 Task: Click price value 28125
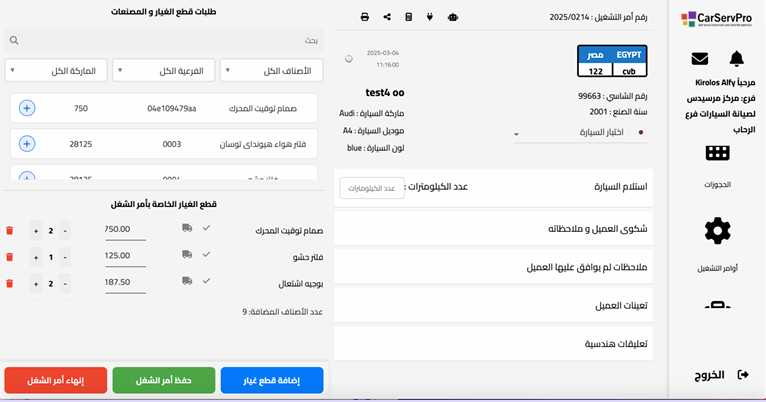pos(81,144)
